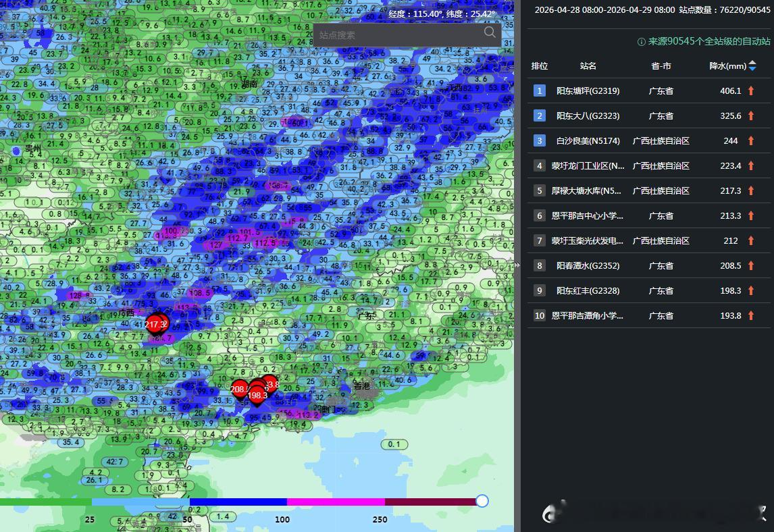Select station 阳东塘坪(G2319)
774x532 pixels.
[588, 91]
